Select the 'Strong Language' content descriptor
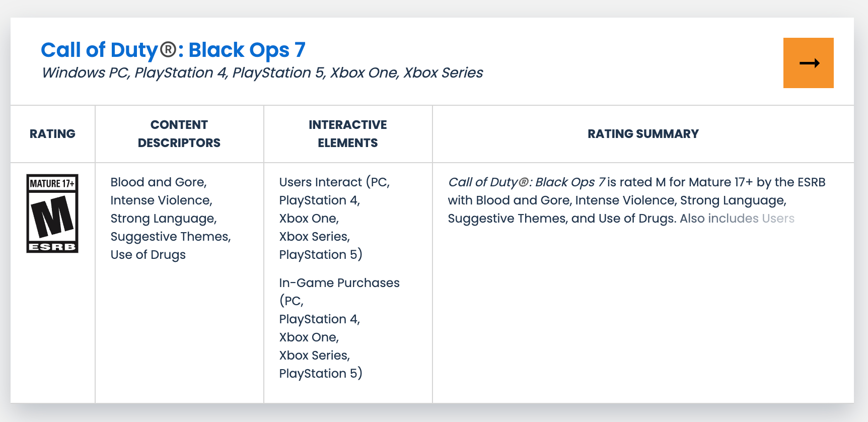This screenshot has width=868, height=422. 164,219
